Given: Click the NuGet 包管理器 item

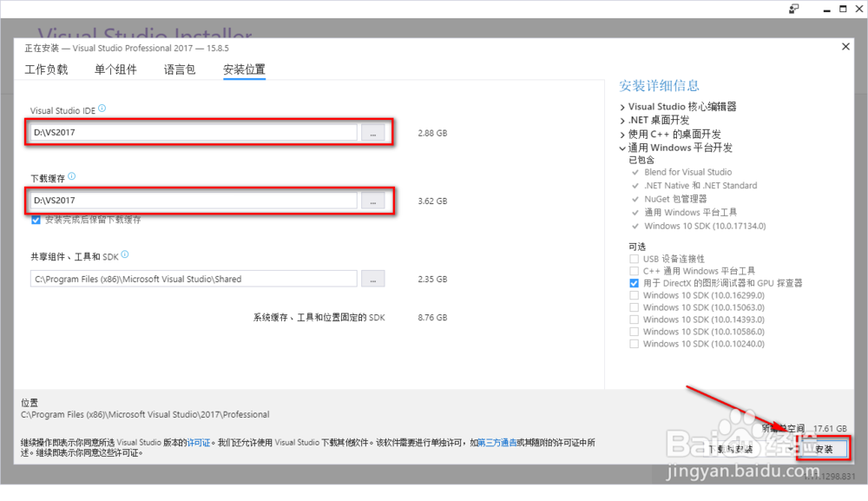Looking at the screenshot, I should point(675,199).
